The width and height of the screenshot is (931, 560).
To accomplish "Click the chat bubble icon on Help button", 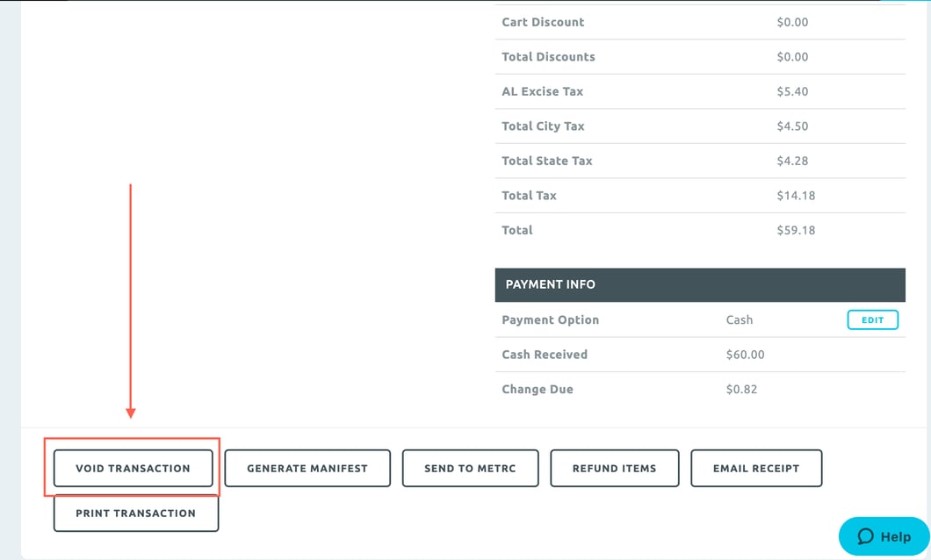I will click(864, 536).
